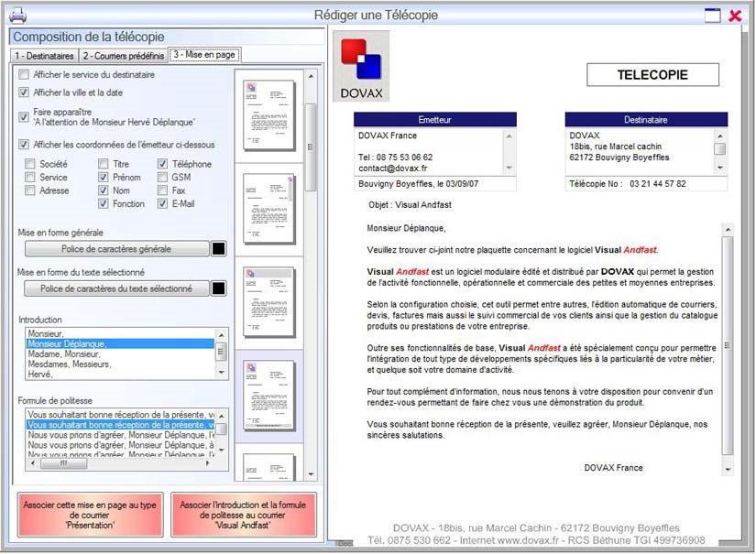Image resolution: width=756 pixels, height=554 pixels.
Task: Select the second page layout thumbnail
Action: click(x=268, y=209)
